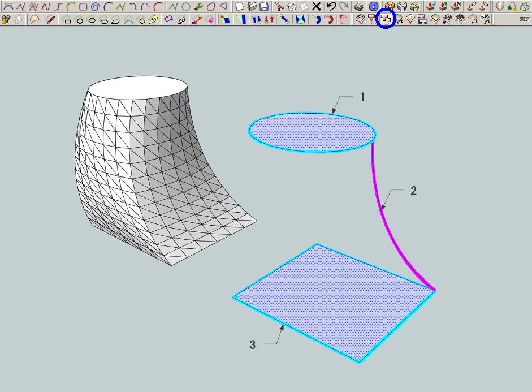Switch view using the isometric cube icon
532x392 pixels.
403,7
